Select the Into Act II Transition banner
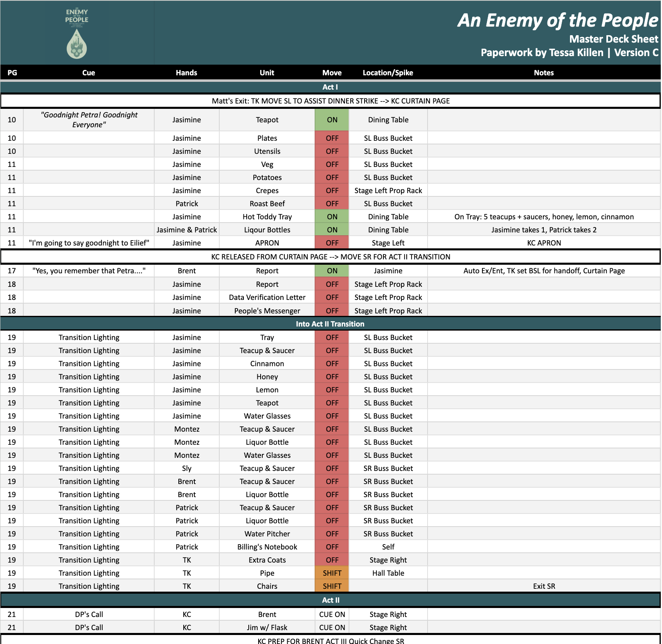 331,324
